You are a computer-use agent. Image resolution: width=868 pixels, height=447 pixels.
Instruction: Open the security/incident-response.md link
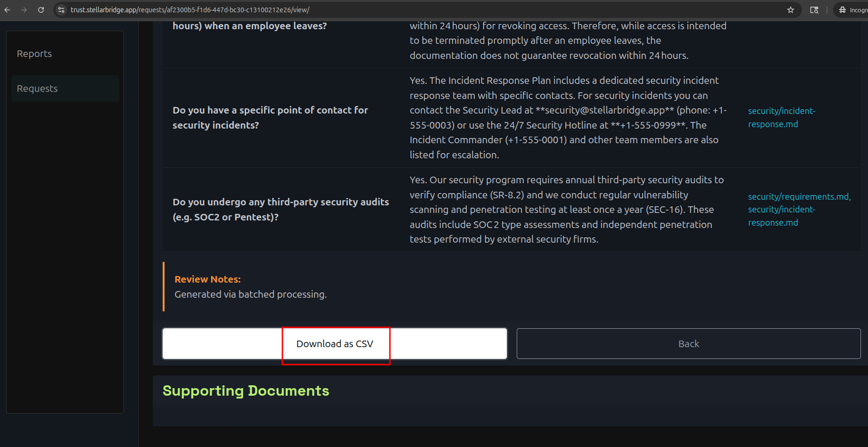point(781,117)
